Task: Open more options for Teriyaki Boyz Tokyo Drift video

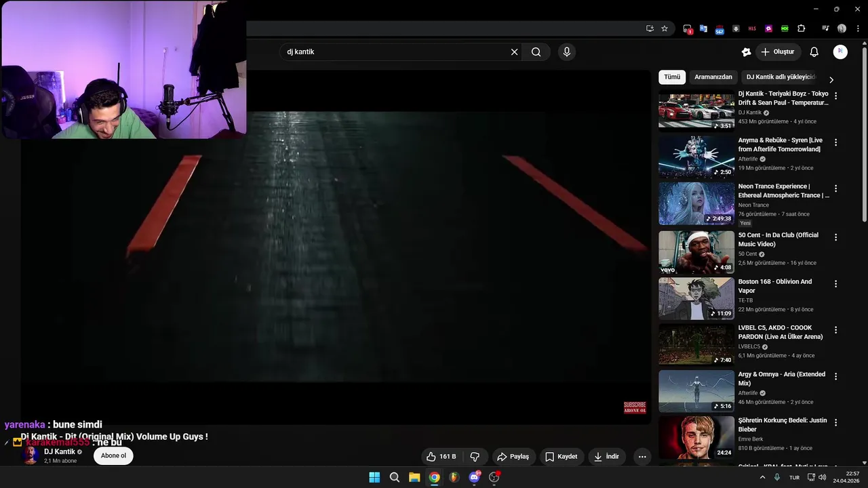Action: tap(835, 96)
